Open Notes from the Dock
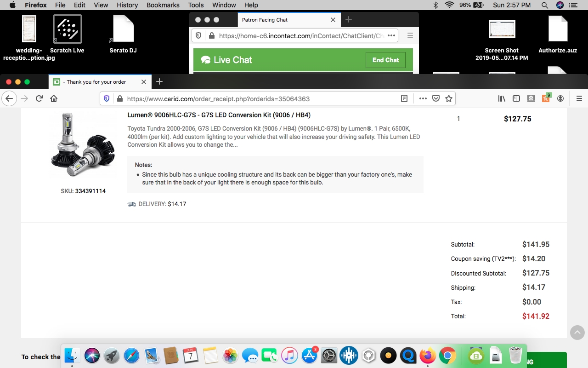 210,356
